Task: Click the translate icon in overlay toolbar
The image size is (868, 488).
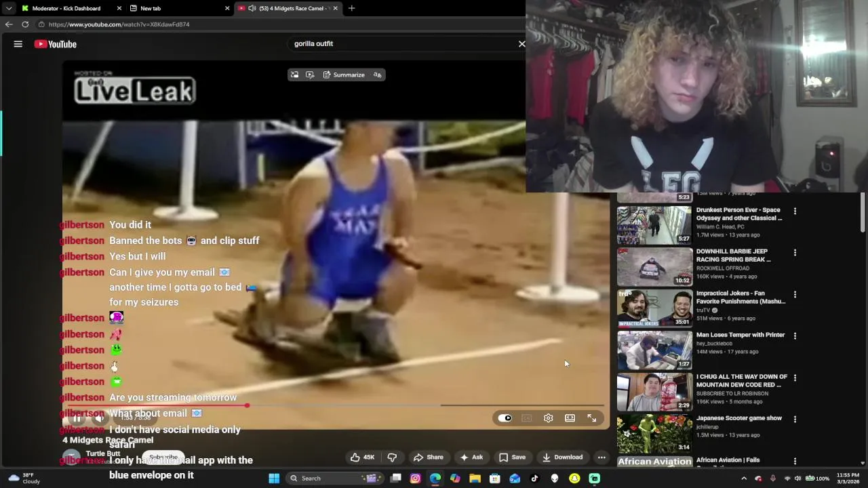Action: pyautogui.click(x=377, y=75)
